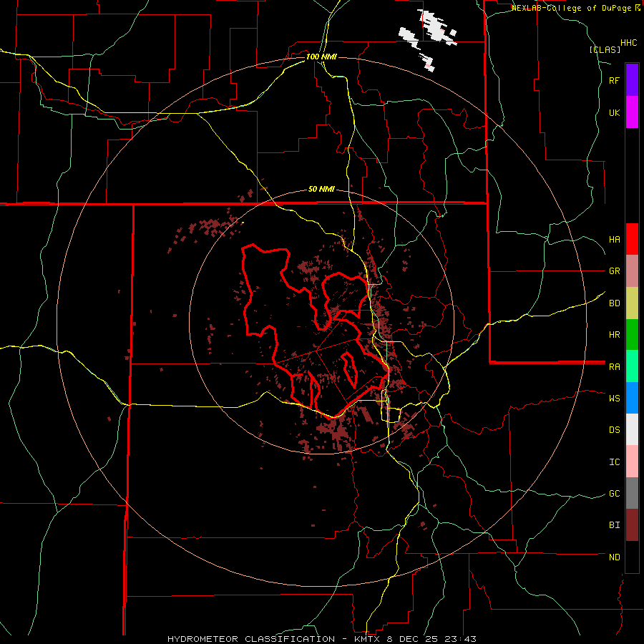This screenshot has height=644, width=644.
Task: Click the RA legend label
Action: pyautogui.click(x=614, y=367)
